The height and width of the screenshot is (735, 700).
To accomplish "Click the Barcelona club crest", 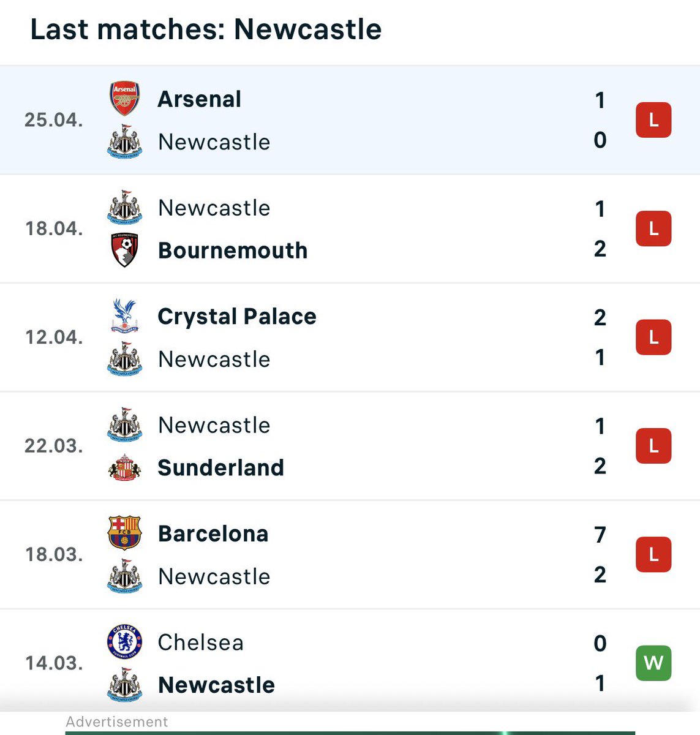I will tap(125, 533).
